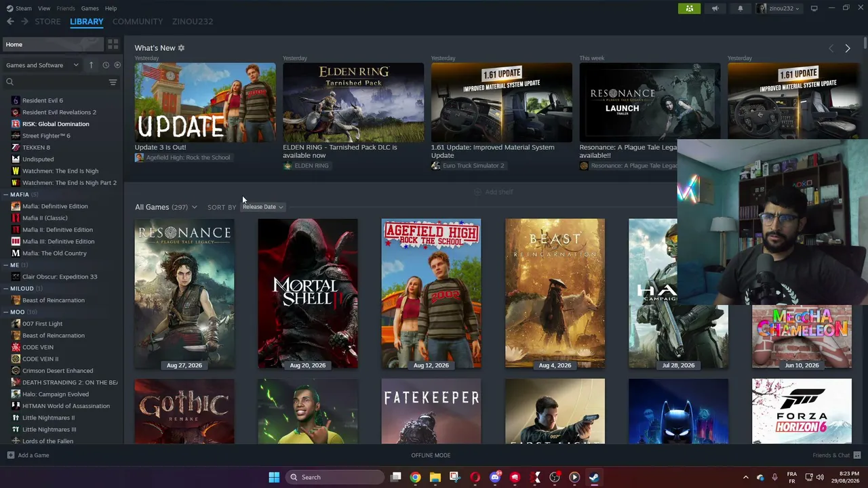Click the Steam taskbar icon
The width and height of the screenshot is (868, 488).
click(594, 477)
